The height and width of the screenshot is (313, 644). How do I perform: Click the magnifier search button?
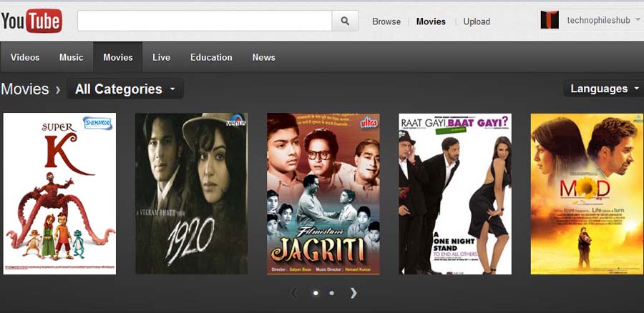tap(345, 21)
